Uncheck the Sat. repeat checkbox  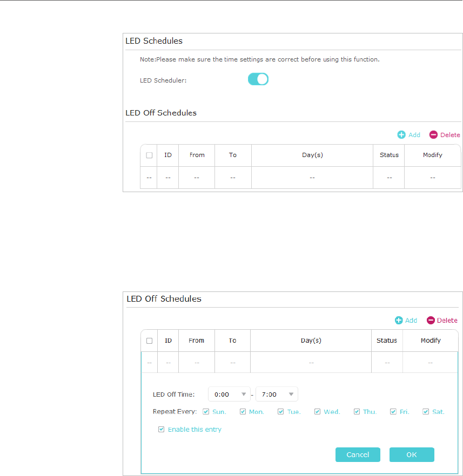[426, 412]
